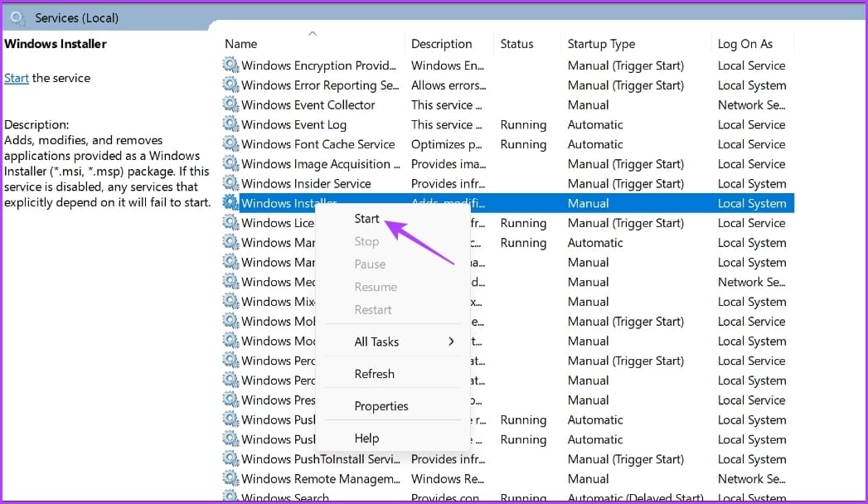
Task: Select Windows Error Reporting Service row
Action: (507, 85)
